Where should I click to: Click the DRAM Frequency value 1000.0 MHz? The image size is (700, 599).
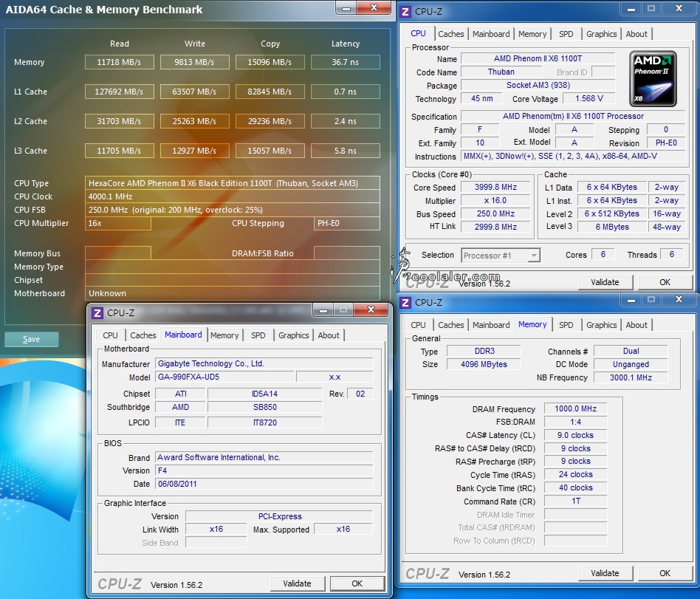[x=575, y=408]
